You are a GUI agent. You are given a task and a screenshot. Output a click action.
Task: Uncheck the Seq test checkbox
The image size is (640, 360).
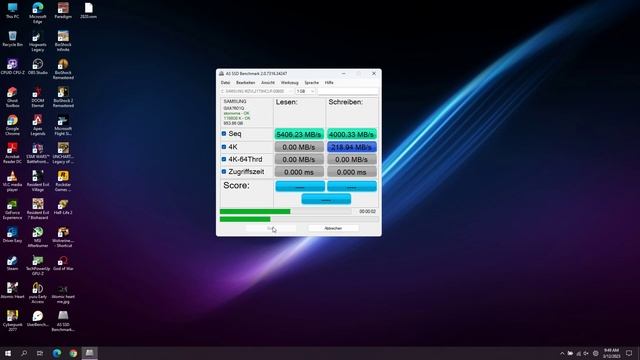[x=224, y=133]
